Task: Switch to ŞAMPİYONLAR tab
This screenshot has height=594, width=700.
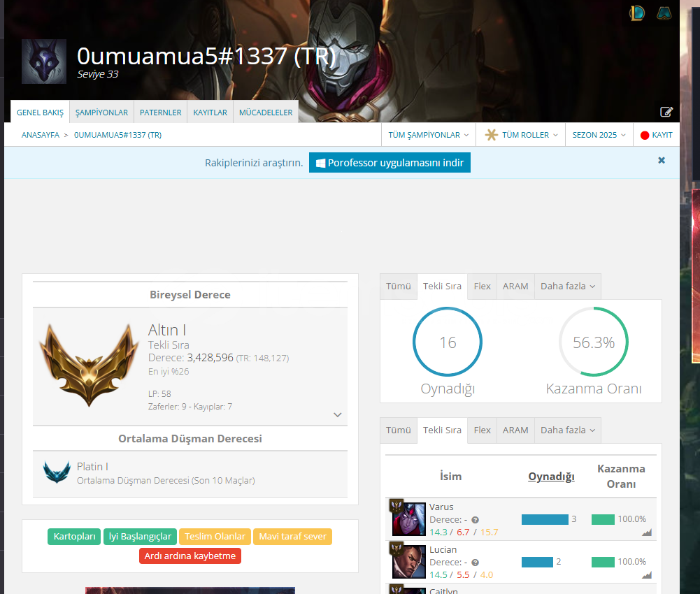Action: pyautogui.click(x=101, y=113)
